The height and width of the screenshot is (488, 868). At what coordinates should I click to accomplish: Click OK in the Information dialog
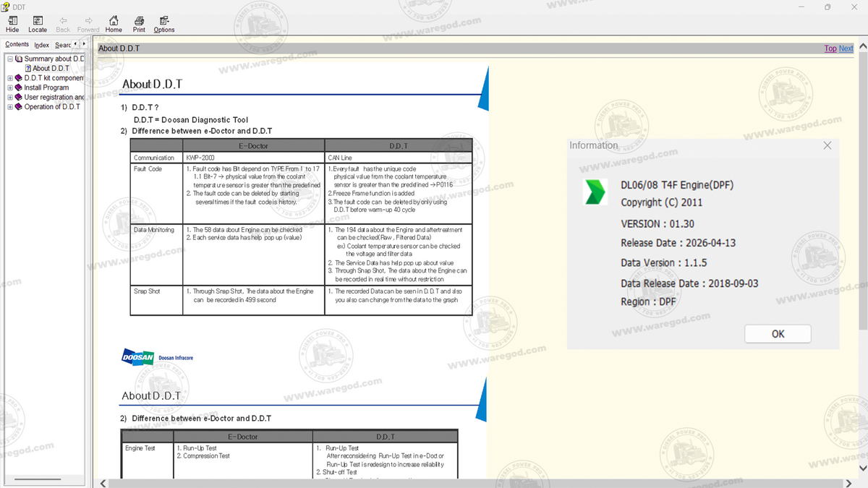click(x=778, y=334)
